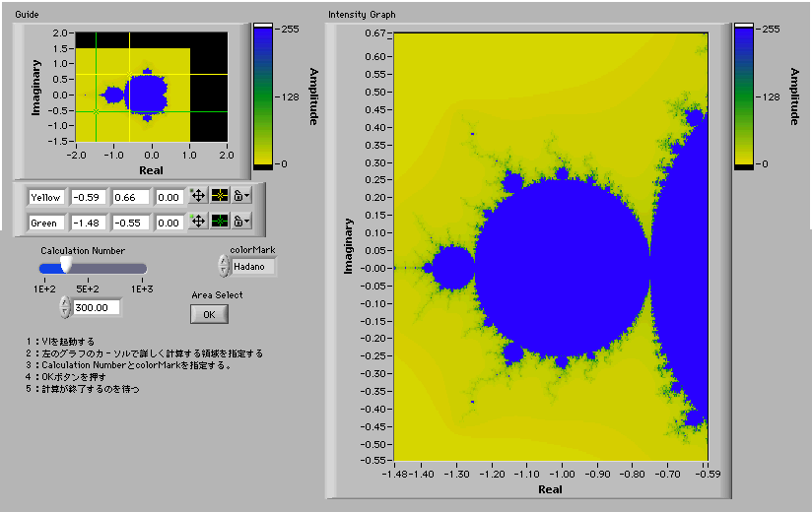Click the Intensity Graph Amplitude color ramp
This screenshot has height=512, width=812.
click(x=744, y=96)
